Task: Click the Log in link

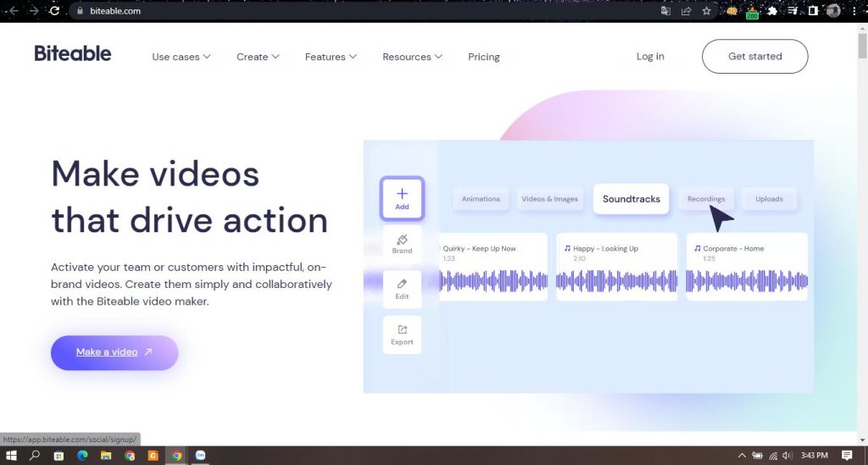Action: 650,57
